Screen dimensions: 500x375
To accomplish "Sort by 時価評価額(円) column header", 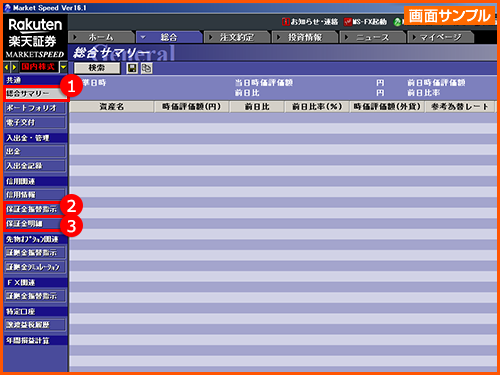I will click(192, 107).
